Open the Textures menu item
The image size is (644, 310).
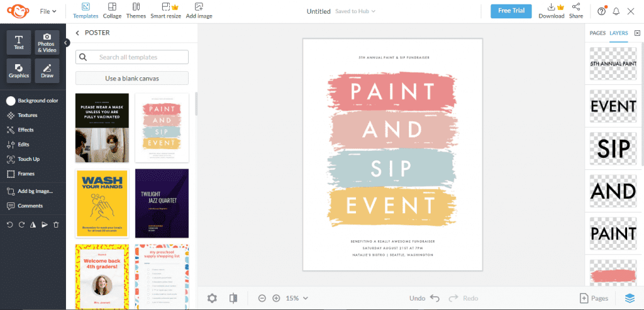(27, 115)
